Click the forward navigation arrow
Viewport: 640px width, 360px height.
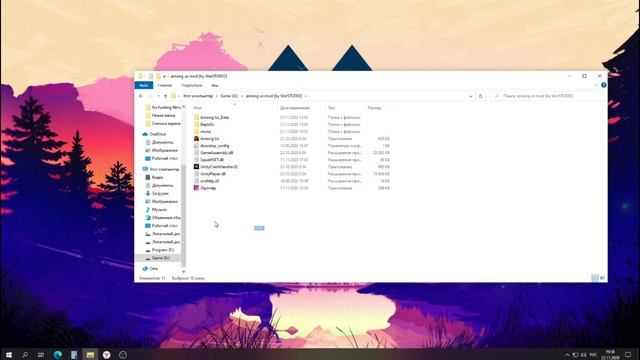point(150,96)
